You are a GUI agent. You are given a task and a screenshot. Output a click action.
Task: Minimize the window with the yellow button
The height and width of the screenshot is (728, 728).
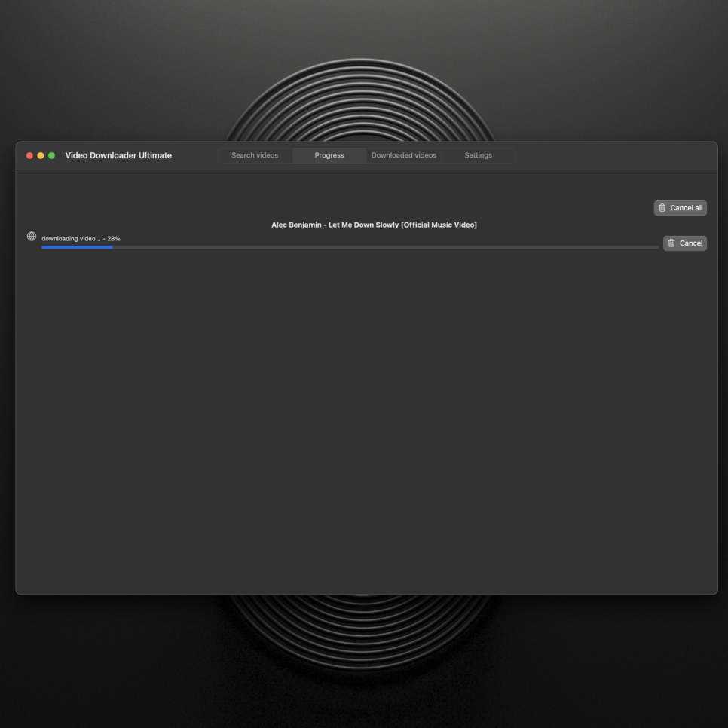[41, 155]
